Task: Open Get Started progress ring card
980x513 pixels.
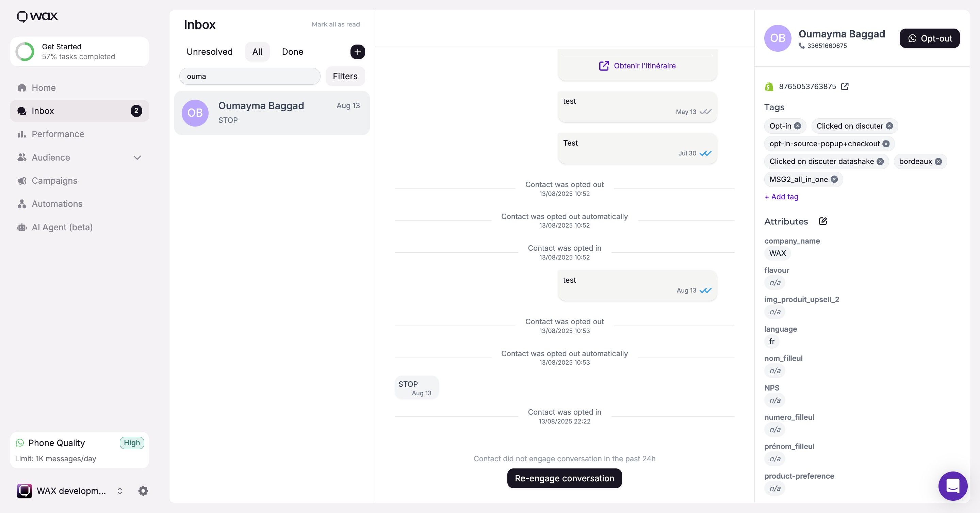Action: click(80, 52)
